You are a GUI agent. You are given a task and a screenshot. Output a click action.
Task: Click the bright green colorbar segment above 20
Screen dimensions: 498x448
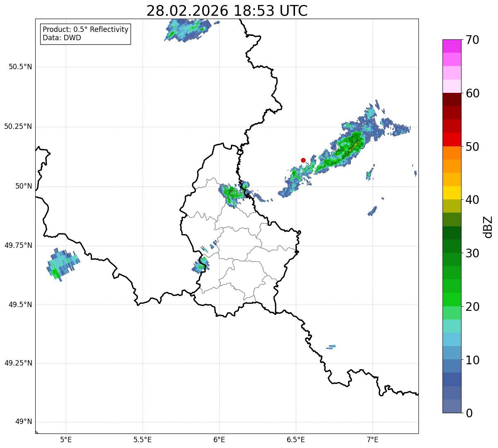click(452, 300)
